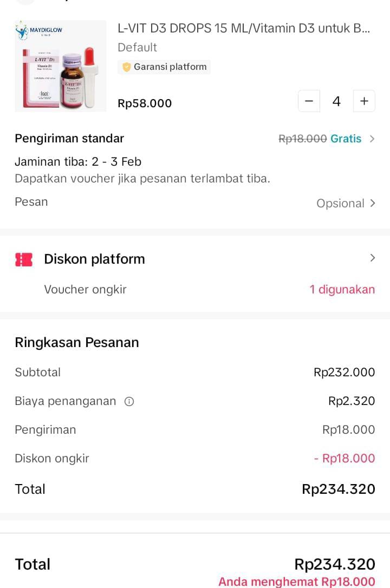This screenshot has height=588, width=390.
Task: Decrease quantity with the minus button
Action: click(x=309, y=101)
